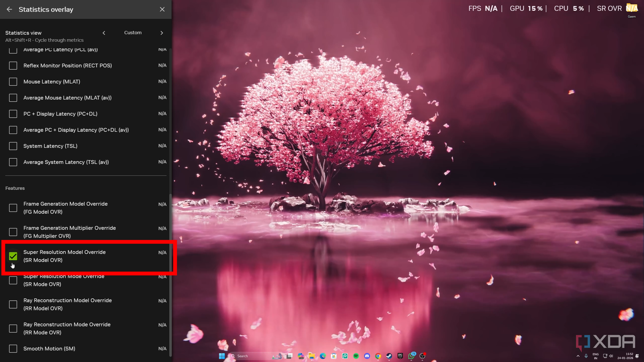The width and height of the screenshot is (644, 362).
Task: Enable Super Resolution Mode Override checkbox
Action: [13, 280]
